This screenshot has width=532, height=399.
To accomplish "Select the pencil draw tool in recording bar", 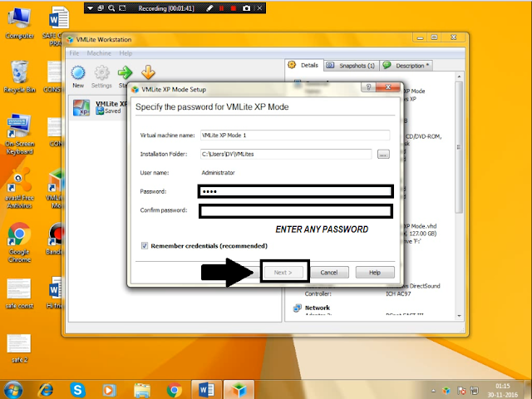I will tap(209, 8).
